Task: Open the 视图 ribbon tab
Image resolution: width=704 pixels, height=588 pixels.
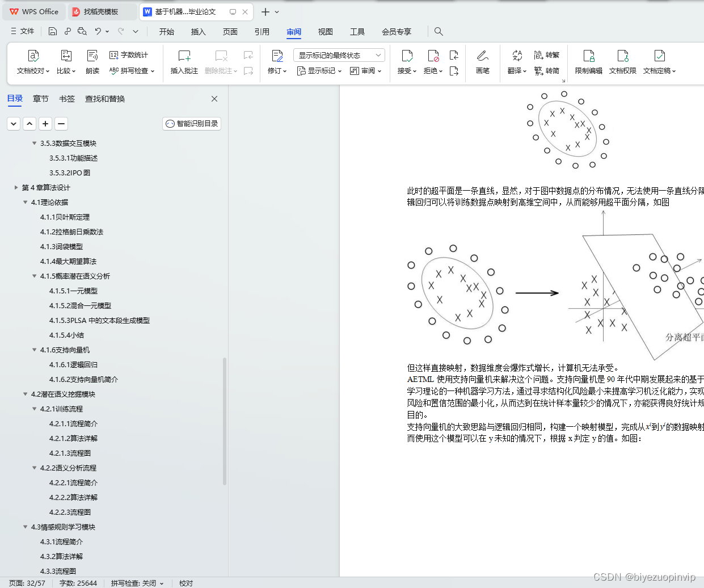Action: point(326,32)
